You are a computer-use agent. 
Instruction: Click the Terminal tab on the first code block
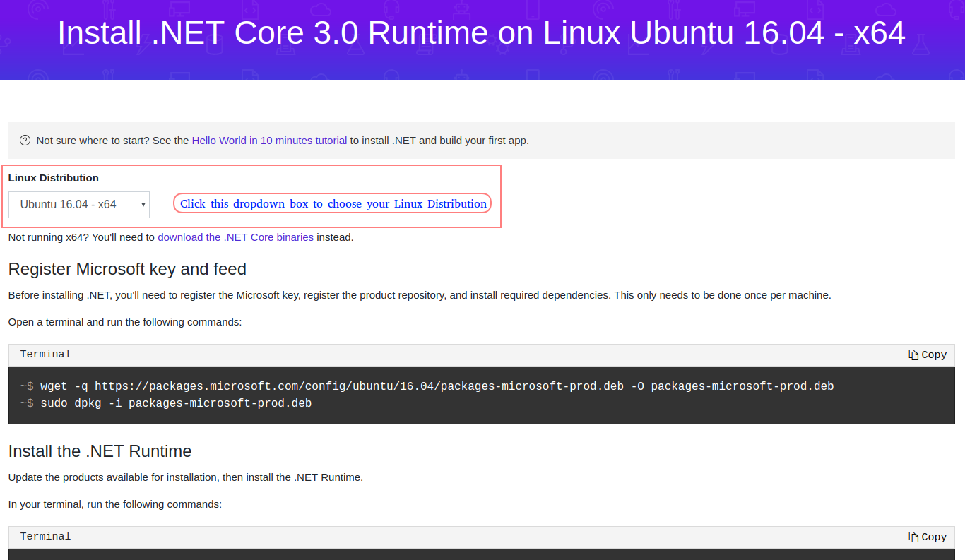[x=45, y=354]
